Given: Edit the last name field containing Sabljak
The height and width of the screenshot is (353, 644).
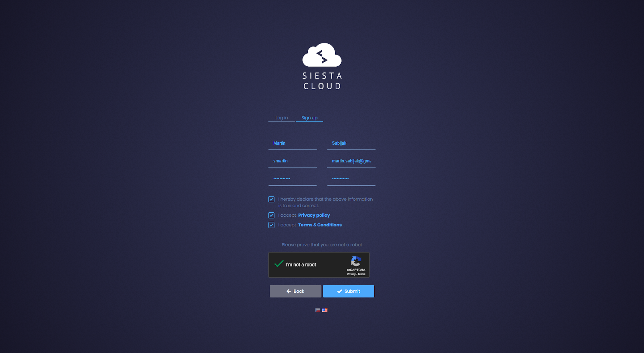Looking at the screenshot, I should pyautogui.click(x=351, y=143).
